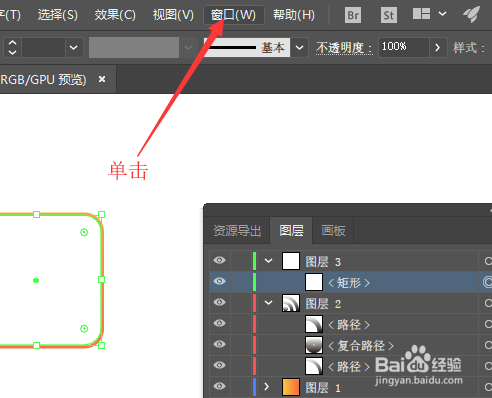This screenshot has height=398, width=492.
Task: Switch to the 画板 tab
Action: click(333, 230)
